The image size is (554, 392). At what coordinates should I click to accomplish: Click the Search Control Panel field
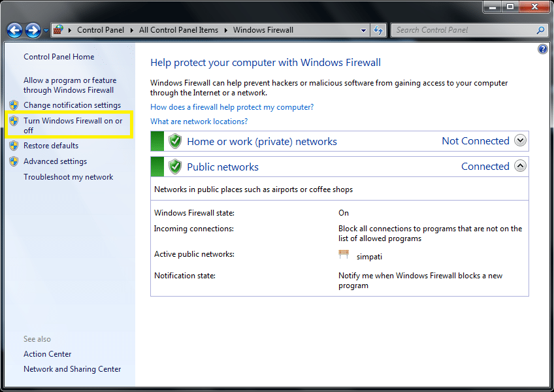click(x=469, y=31)
